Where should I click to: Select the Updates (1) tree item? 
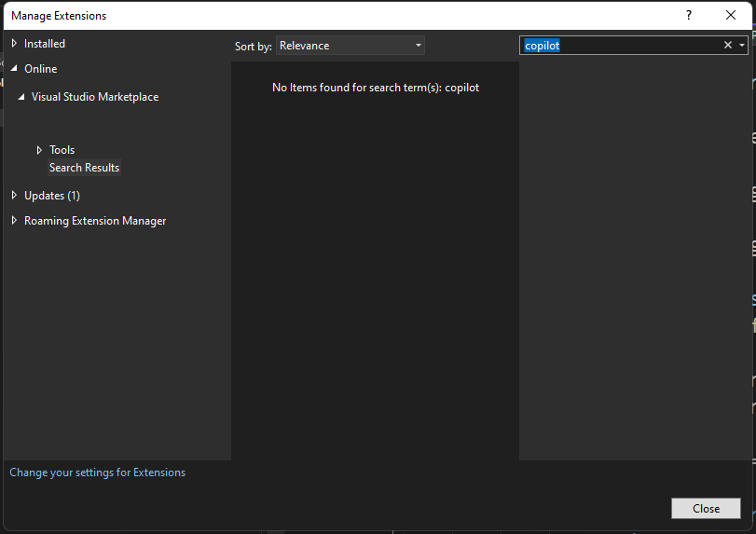point(52,196)
